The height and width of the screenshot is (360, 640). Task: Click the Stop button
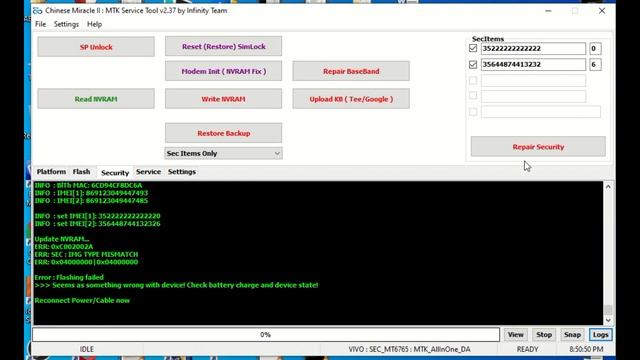[544, 334]
